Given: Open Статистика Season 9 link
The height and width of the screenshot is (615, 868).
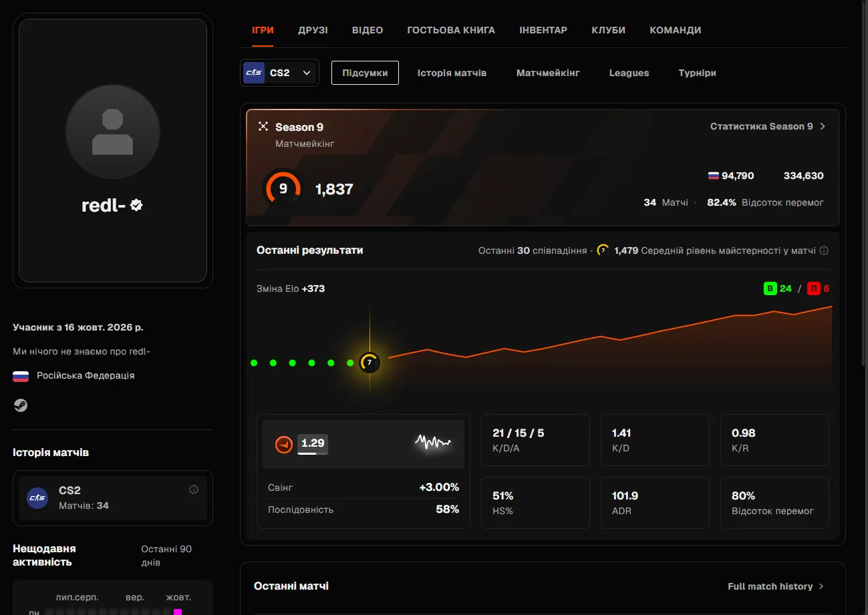Looking at the screenshot, I should point(768,126).
